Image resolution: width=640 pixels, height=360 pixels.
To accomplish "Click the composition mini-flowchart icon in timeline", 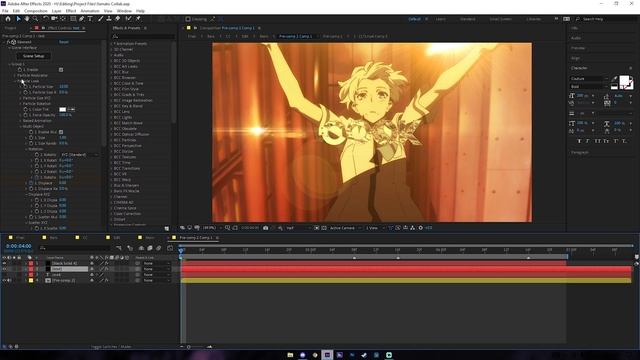I will 119,248.
